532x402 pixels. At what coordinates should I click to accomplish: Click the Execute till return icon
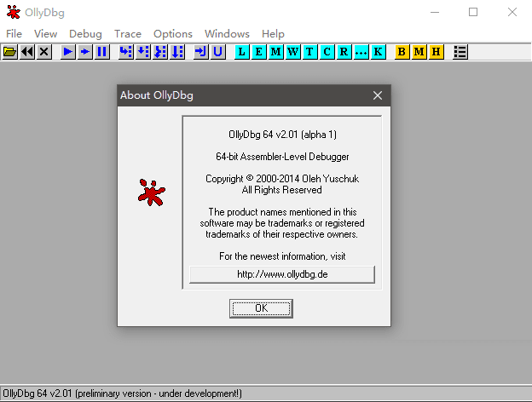pyautogui.click(x=201, y=52)
